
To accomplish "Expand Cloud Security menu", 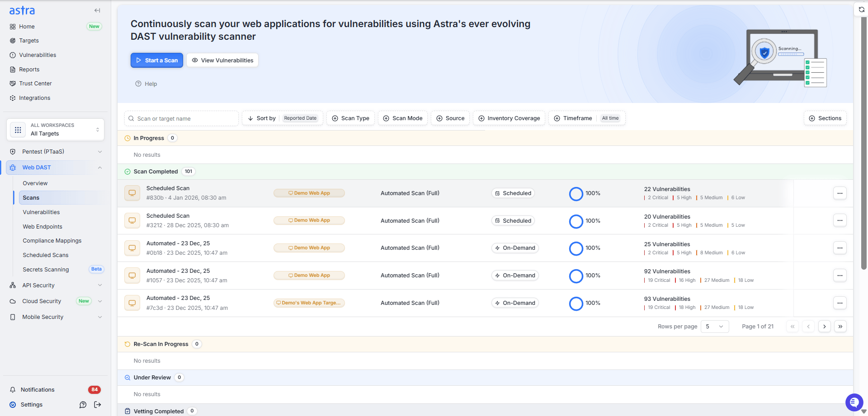I will (x=100, y=301).
